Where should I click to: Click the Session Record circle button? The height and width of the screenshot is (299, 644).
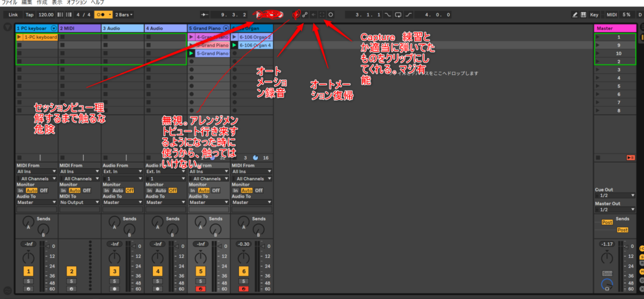coord(331,14)
